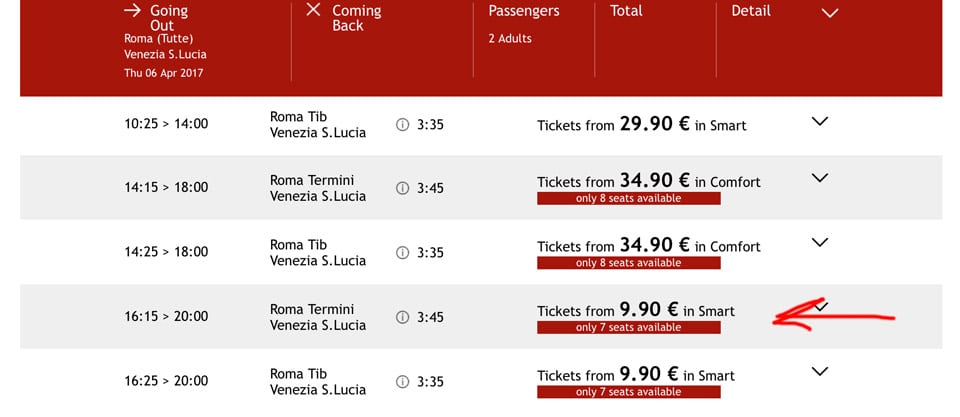The image size is (960, 417).
Task: Click info icon for 16:25 train
Action: [402, 382]
